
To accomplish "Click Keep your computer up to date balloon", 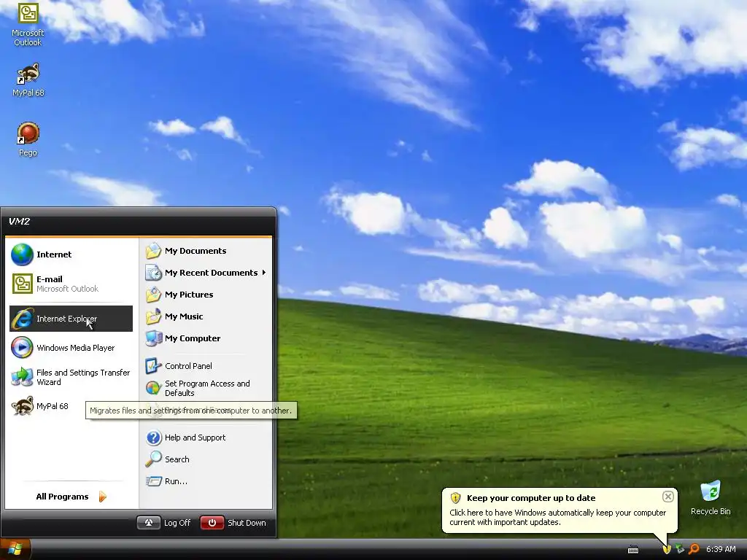I will (x=560, y=510).
